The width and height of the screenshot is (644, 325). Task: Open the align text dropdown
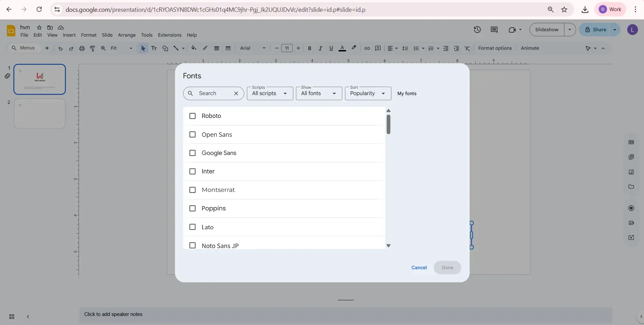click(x=392, y=48)
